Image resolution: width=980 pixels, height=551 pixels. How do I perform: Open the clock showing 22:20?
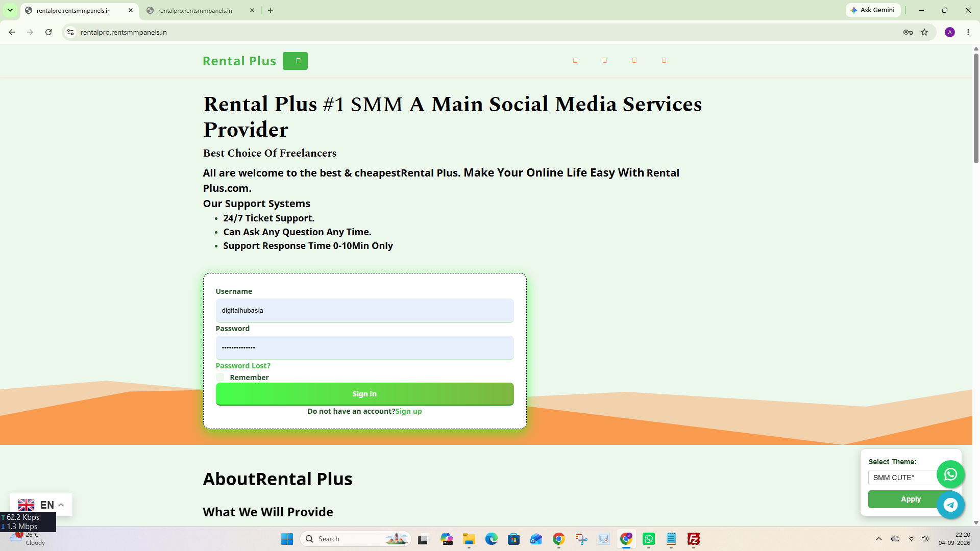(954, 539)
